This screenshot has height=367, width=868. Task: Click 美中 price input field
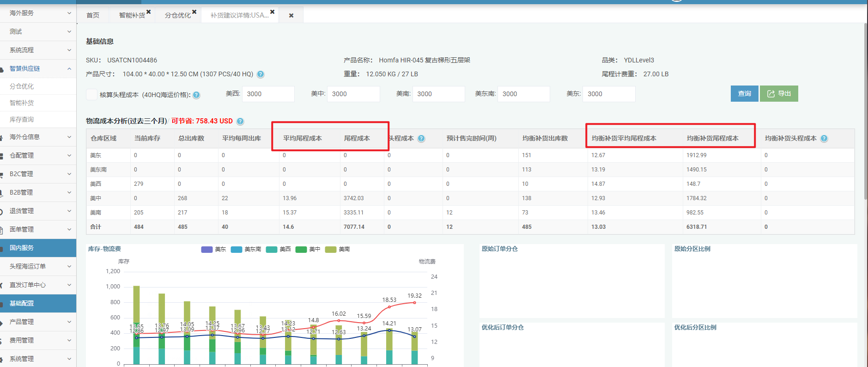click(353, 94)
